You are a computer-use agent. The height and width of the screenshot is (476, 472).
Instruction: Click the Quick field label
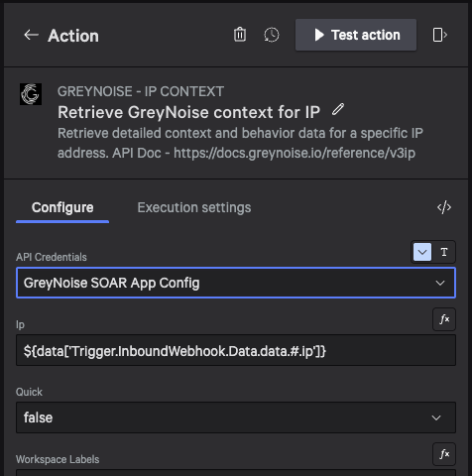[29, 392]
